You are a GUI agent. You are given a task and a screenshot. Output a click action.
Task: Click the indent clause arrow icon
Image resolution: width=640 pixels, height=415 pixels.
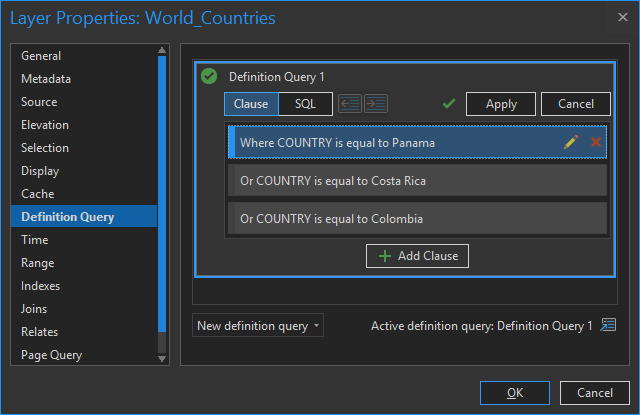pos(376,103)
